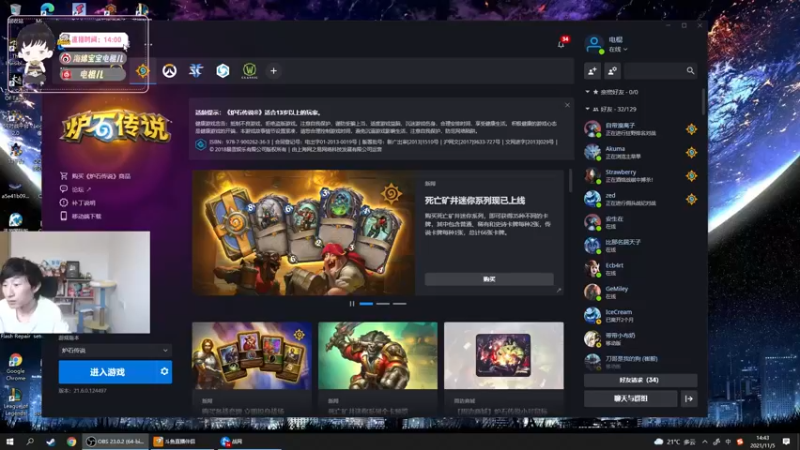Click Hearthstone icon beside Strawberry
Screen dimensions: 800x450
point(691,176)
